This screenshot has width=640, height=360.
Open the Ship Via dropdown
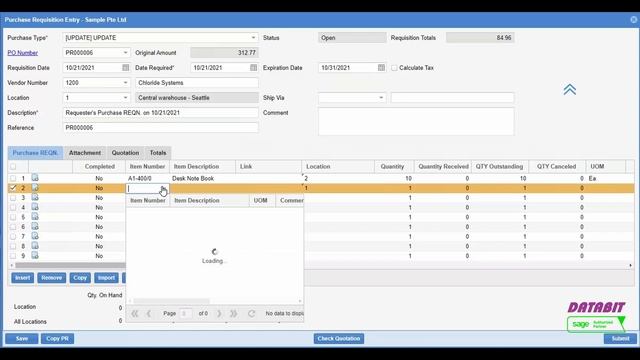coord(381,98)
